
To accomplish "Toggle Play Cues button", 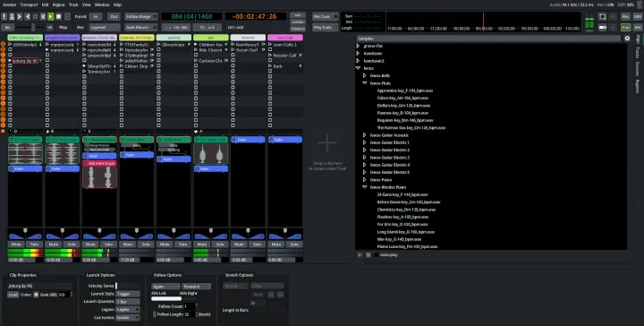I will point(325,27).
